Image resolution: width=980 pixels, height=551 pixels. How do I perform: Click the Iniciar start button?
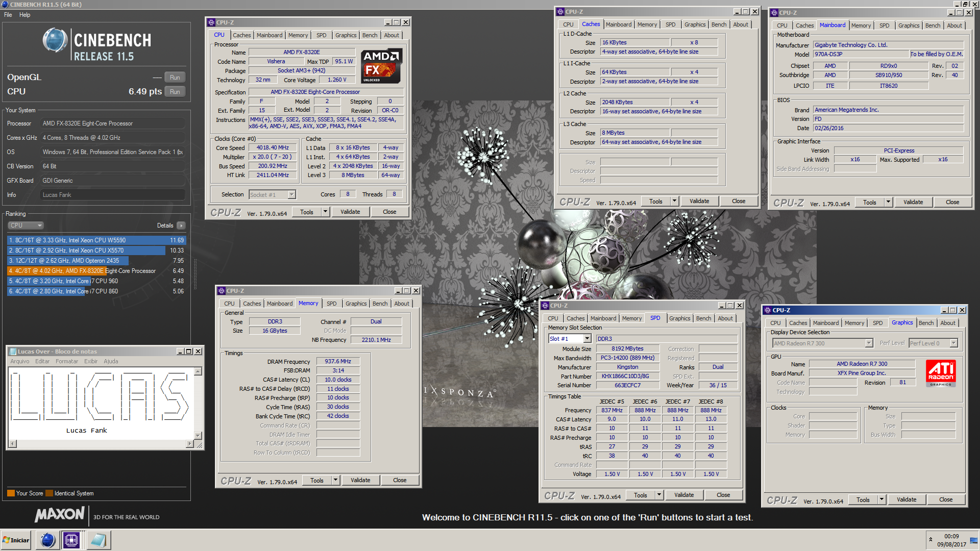coord(16,540)
